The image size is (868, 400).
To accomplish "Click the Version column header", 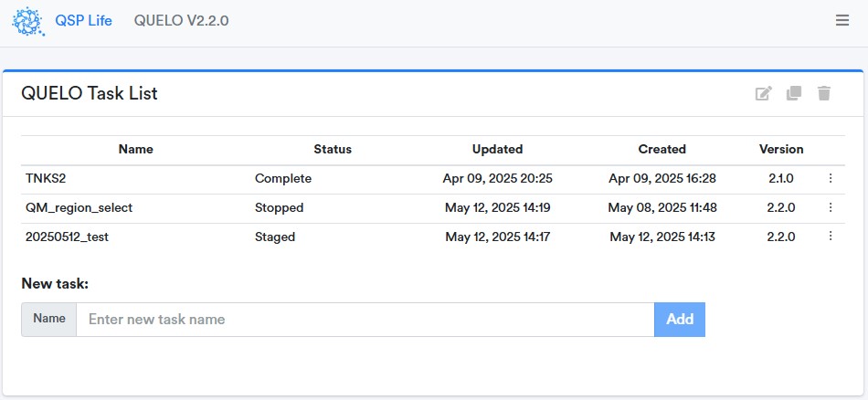I will pyautogui.click(x=781, y=149).
